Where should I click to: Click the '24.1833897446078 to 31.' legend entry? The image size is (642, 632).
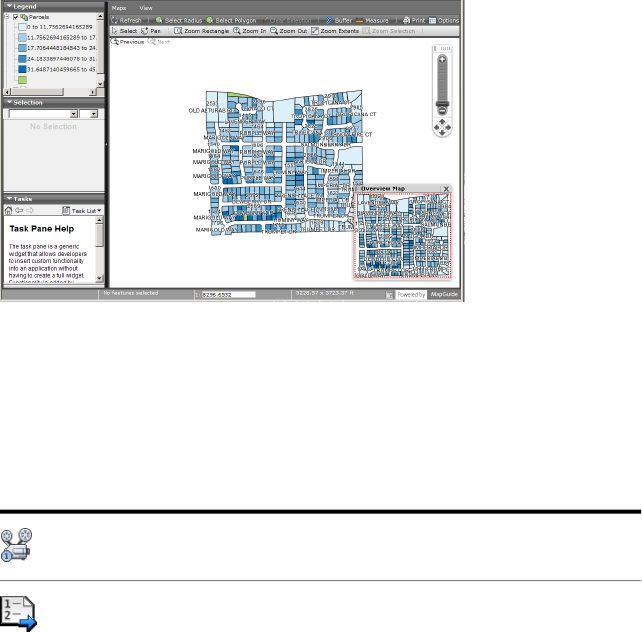click(61, 59)
